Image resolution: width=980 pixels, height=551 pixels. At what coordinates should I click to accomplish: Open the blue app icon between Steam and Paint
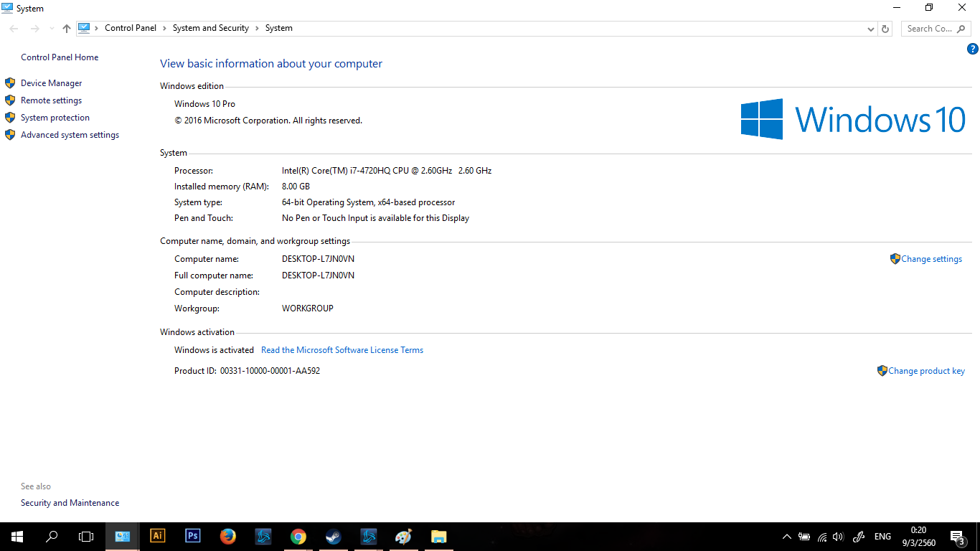point(369,536)
